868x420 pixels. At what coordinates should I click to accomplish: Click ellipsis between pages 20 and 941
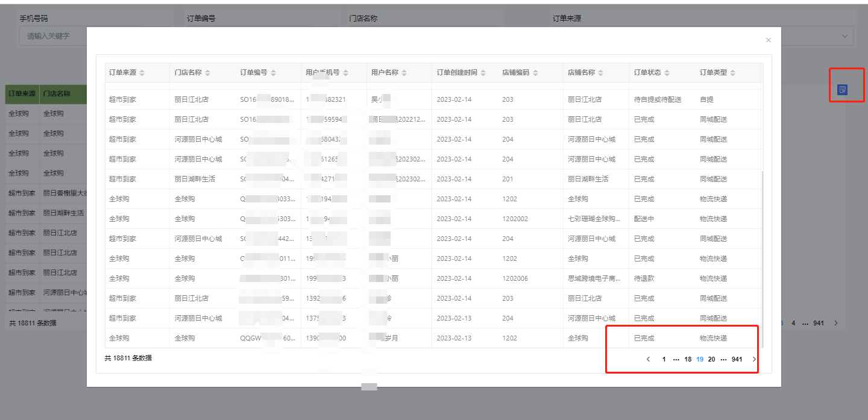(x=723, y=359)
